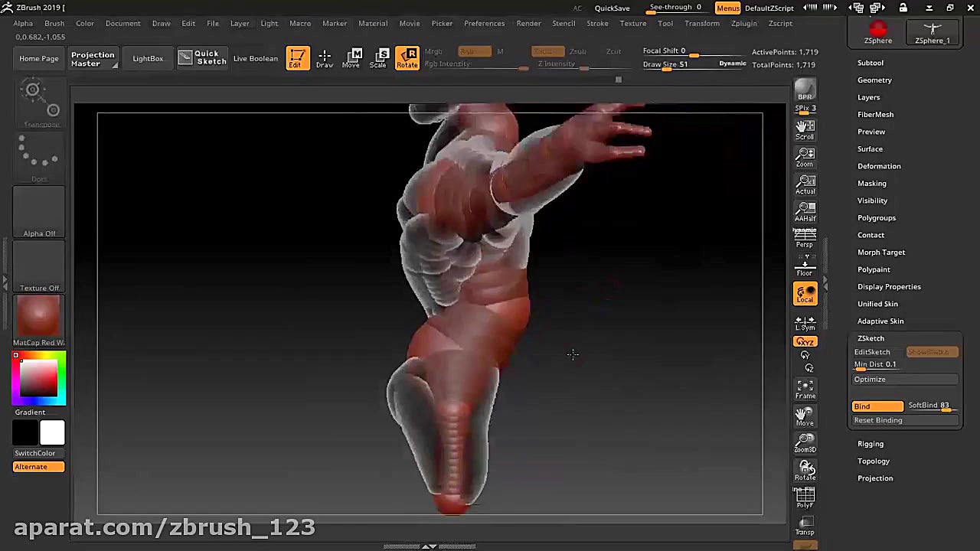Image resolution: width=980 pixels, height=551 pixels.
Task: Click the Rotate tool icon
Action: tap(407, 58)
